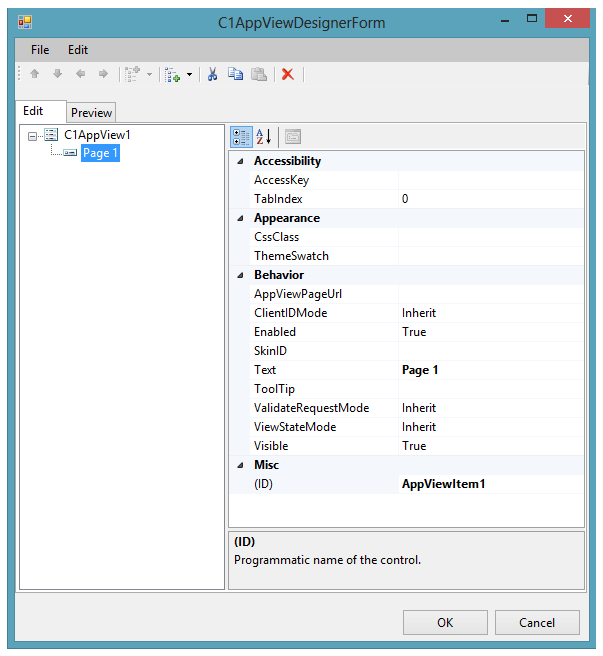This screenshot has width=603, height=656.
Task: Select the ClientIDMode Inherit value
Action: coord(491,313)
